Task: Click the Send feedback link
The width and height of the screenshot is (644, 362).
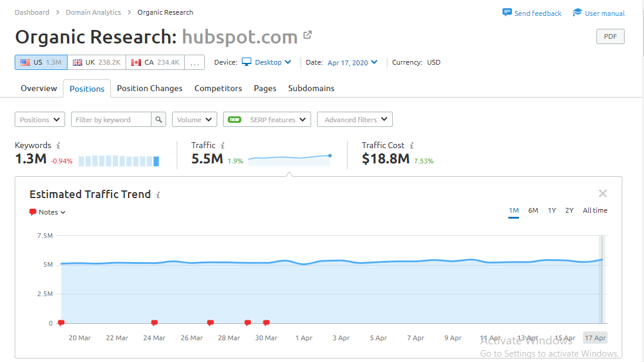Action: (x=538, y=14)
